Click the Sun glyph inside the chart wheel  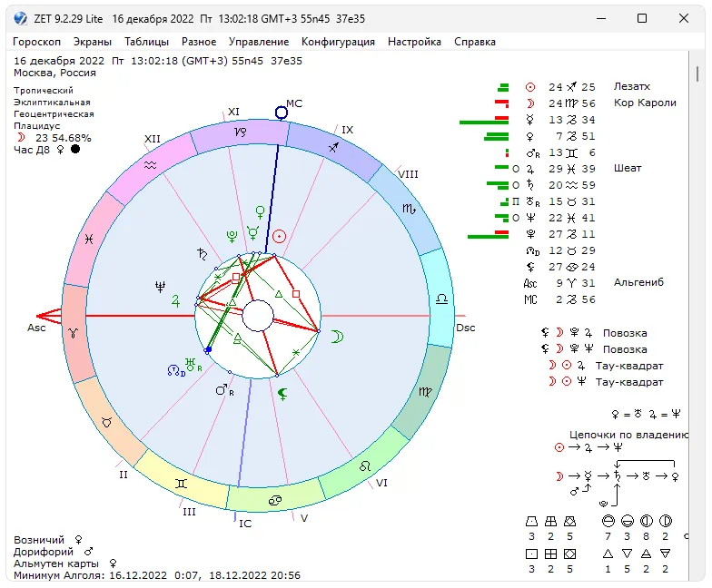pyautogui.click(x=280, y=236)
